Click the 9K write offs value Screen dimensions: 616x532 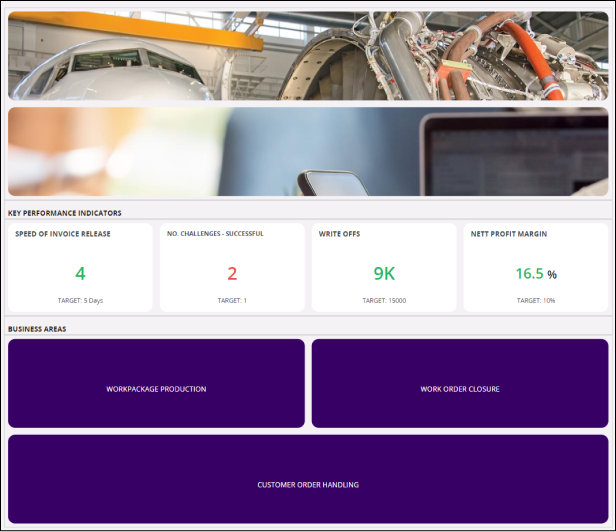[x=384, y=274]
